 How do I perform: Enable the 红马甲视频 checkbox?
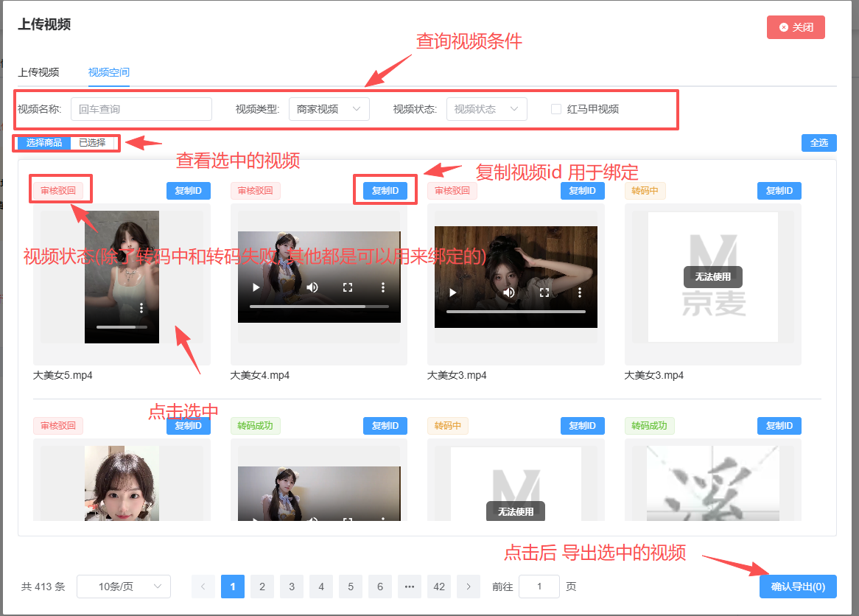click(x=556, y=109)
